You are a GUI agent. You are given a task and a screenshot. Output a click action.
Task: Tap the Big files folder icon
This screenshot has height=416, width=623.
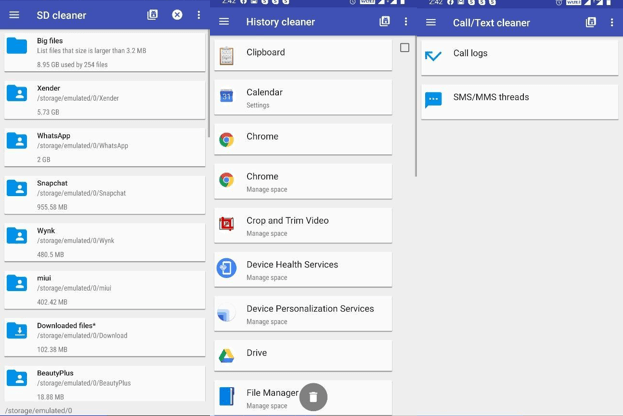(17, 46)
